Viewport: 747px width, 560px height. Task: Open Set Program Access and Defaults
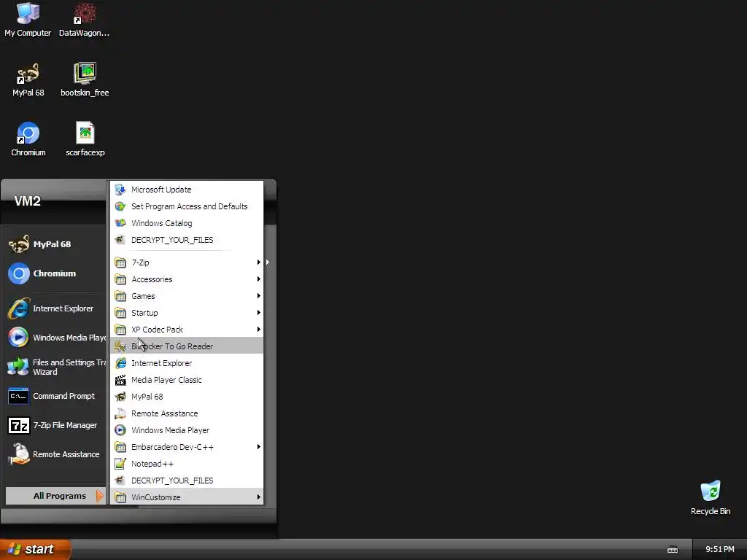[187, 206]
